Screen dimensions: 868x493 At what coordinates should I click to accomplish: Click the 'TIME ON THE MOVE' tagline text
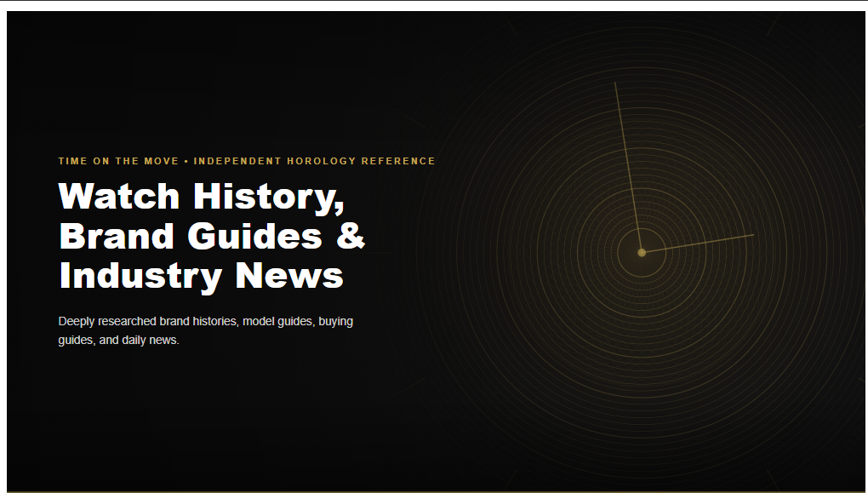(x=118, y=161)
